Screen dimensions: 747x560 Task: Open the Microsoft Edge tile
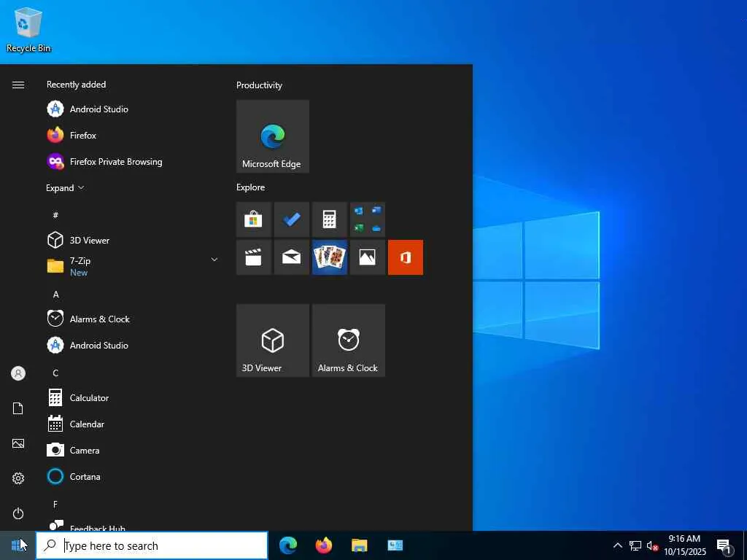[273, 136]
